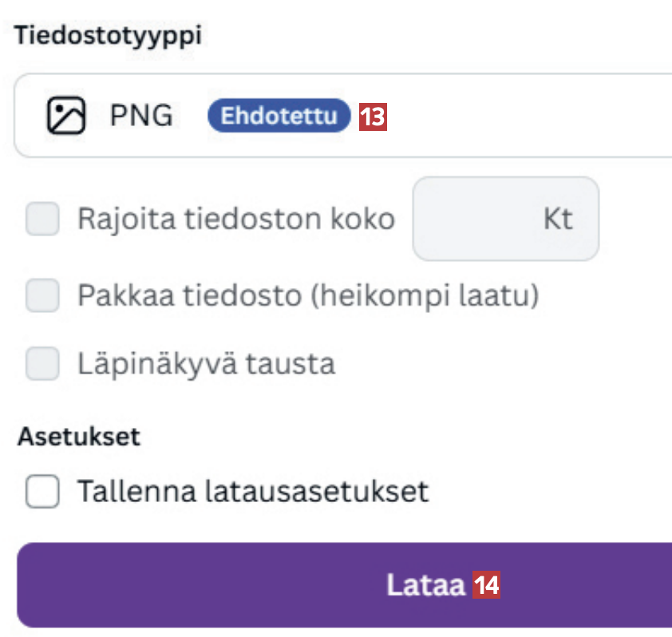Toggle the "Läpinäkyvä tausta" checkbox
672x637 pixels.
pyautogui.click(x=42, y=365)
